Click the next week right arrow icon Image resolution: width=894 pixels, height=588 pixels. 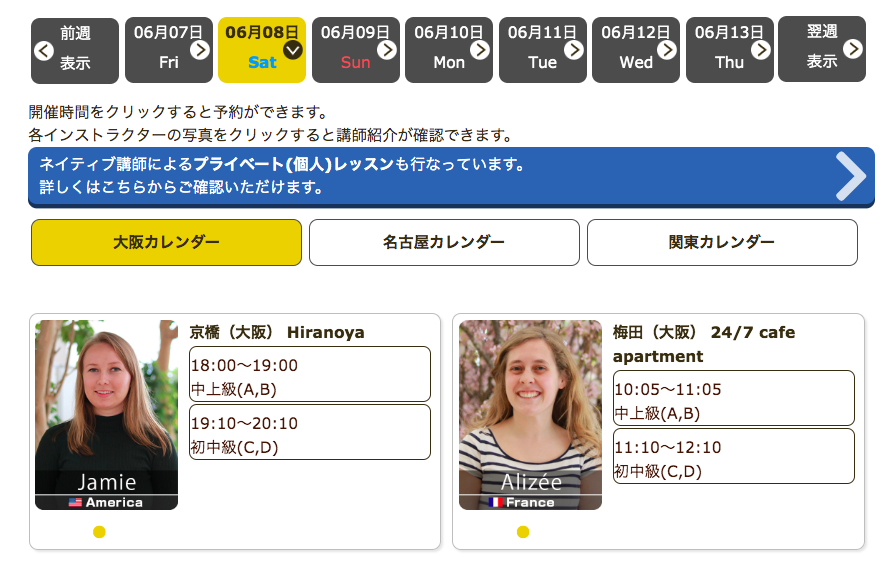[x=852, y=49]
